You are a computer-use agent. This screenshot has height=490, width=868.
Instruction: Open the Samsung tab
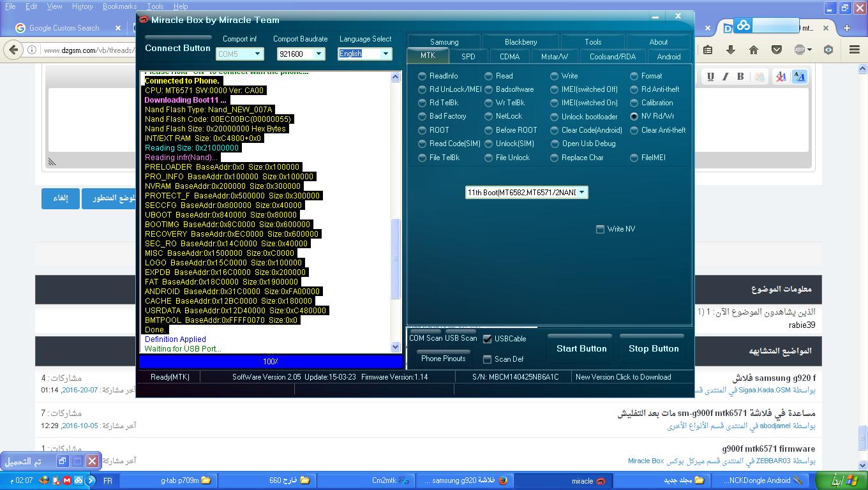(444, 42)
